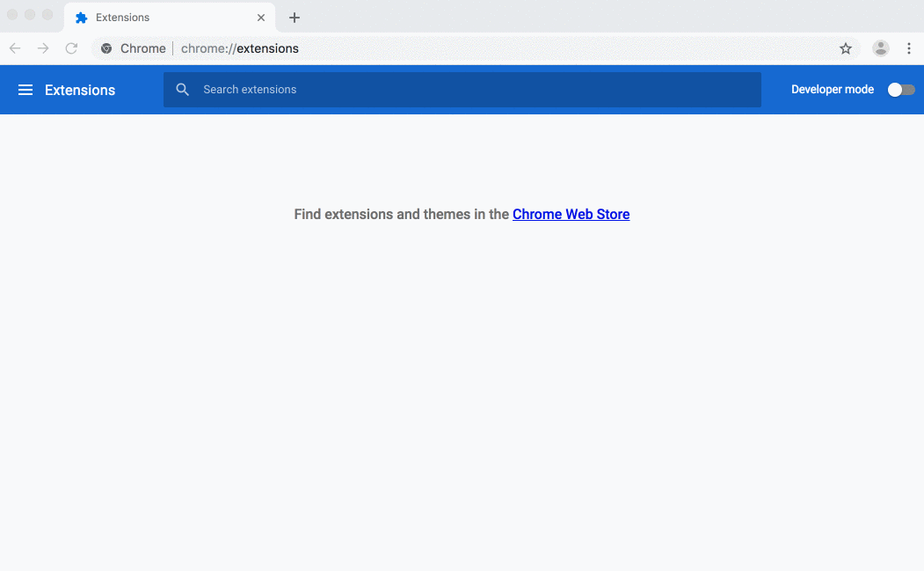Click the puzzle piece tab favicon

coord(81,18)
